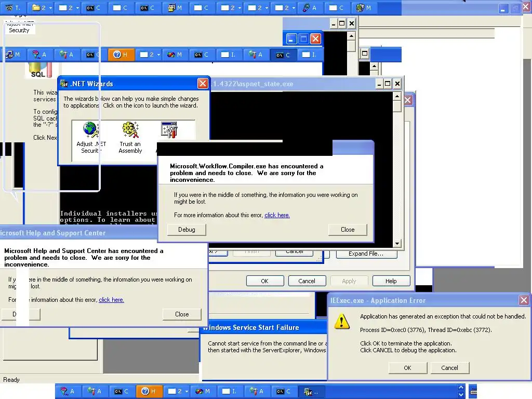The width and height of the screenshot is (532, 399).
Task: Click the green-computer 'M' item ending the top taskbar
Action: coord(364,7)
